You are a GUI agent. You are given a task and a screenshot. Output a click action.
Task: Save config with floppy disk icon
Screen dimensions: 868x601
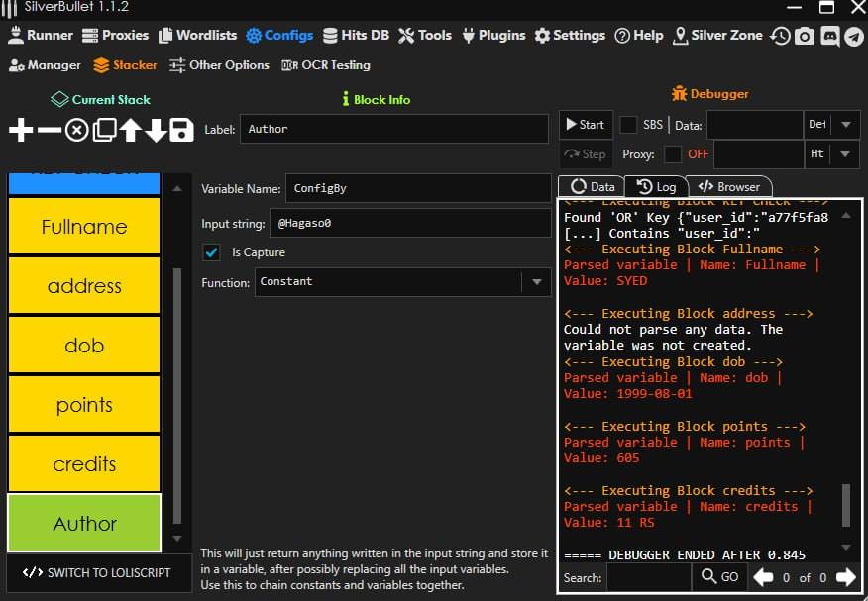[181, 130]
